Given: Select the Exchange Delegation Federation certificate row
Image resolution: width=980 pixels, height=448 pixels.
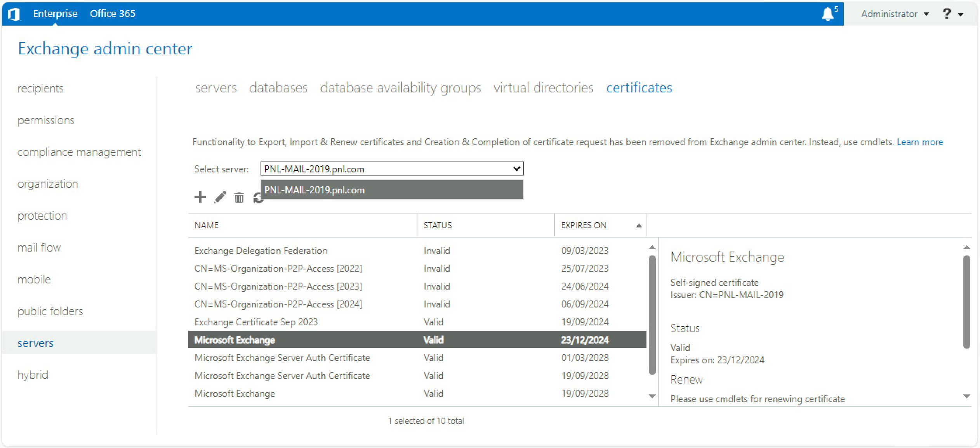Looking at the screenshot, I should click(417, 250).
